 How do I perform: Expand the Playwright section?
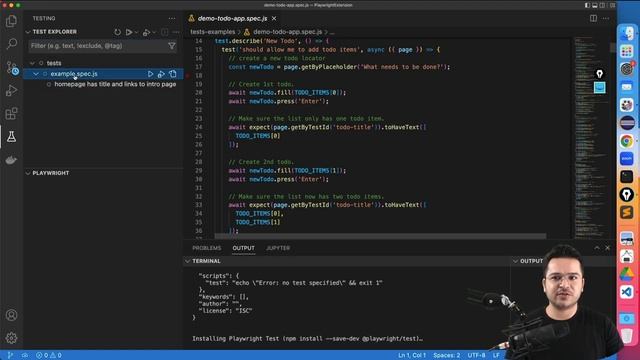[x=28, y=173]
